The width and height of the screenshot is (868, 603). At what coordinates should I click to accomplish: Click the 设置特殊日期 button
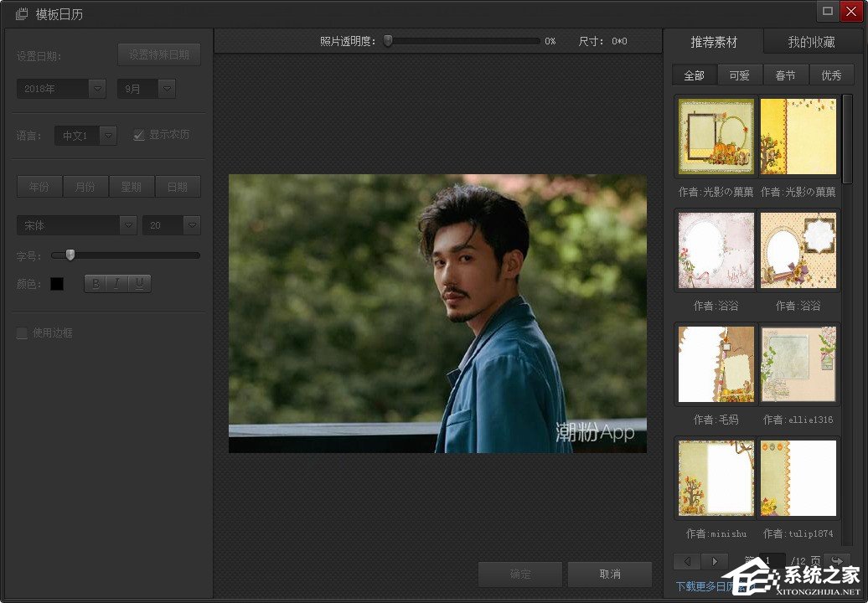tap(159, 55)
